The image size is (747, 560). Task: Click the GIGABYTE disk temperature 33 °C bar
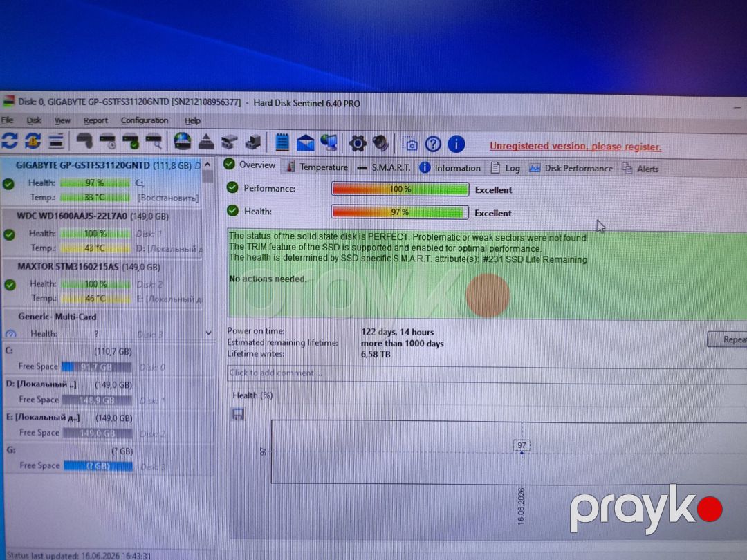tap(94, 197)
